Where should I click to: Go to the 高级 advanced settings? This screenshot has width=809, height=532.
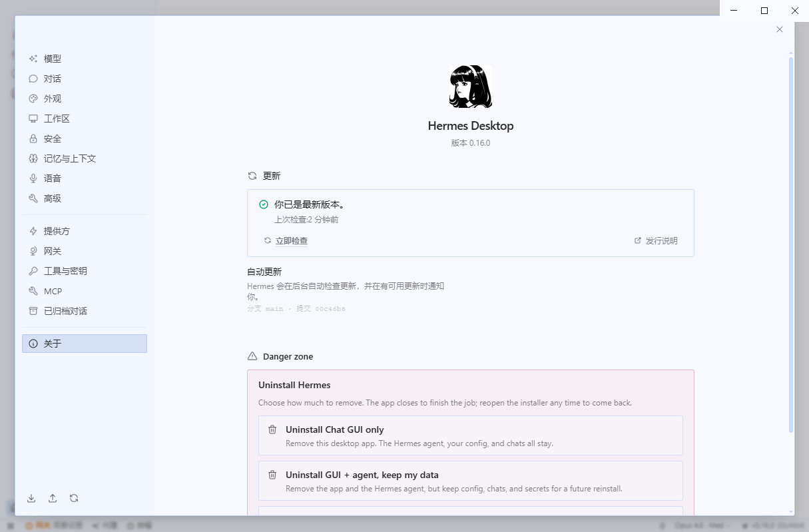click(x=85, y=198)
